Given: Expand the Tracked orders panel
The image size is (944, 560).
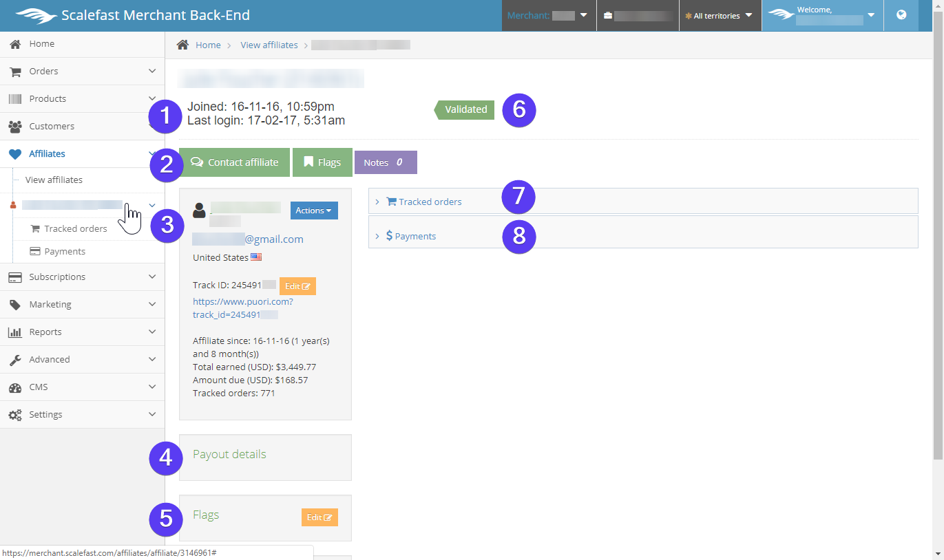Looking at the screenshot, I should pyautogui.click(x=430, y=202).
